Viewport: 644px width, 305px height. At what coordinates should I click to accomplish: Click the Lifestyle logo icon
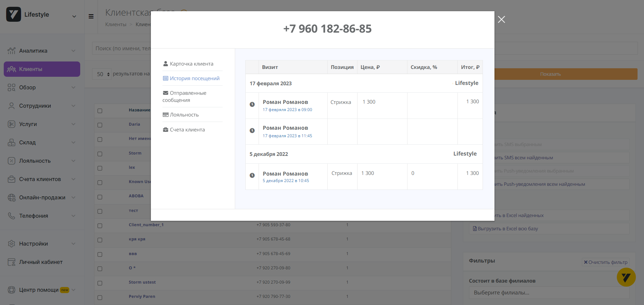14,15
